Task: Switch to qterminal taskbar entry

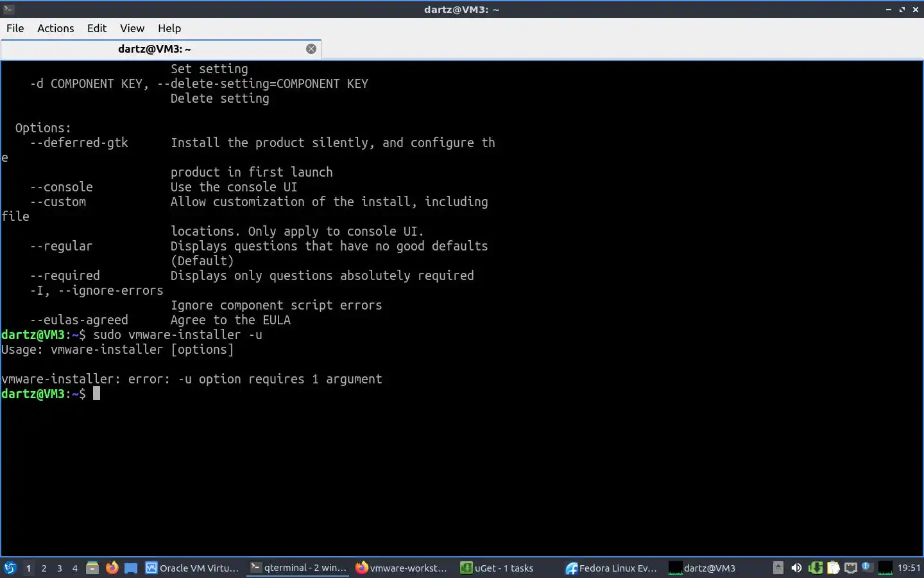Action: (298, 568)
